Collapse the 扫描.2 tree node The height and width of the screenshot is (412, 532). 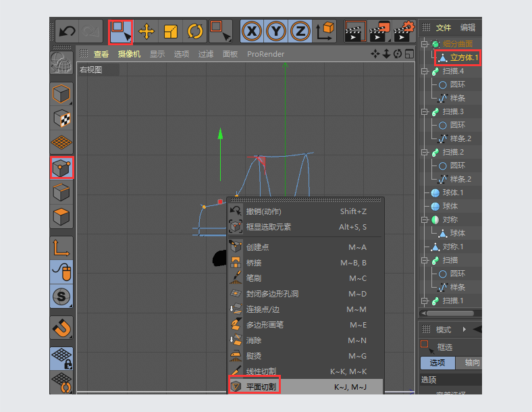tap(425, 152)
